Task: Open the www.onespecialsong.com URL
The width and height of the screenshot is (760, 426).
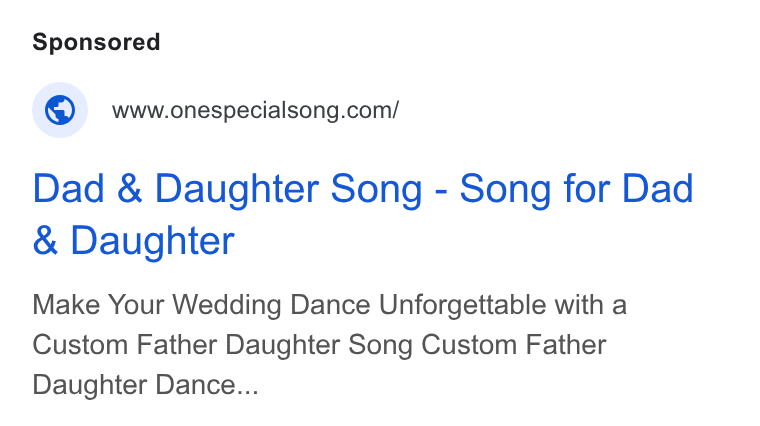Action: coord(255,110)
